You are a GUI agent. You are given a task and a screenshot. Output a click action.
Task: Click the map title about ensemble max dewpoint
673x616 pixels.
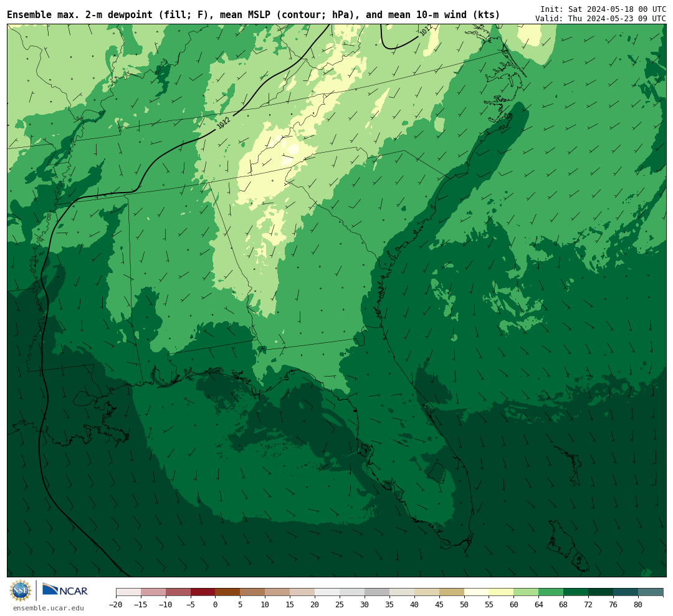pos(254,15)
